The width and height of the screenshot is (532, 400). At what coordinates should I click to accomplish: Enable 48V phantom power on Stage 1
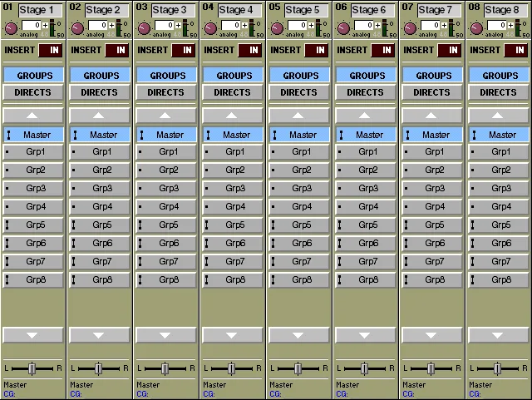click(44, 35)
